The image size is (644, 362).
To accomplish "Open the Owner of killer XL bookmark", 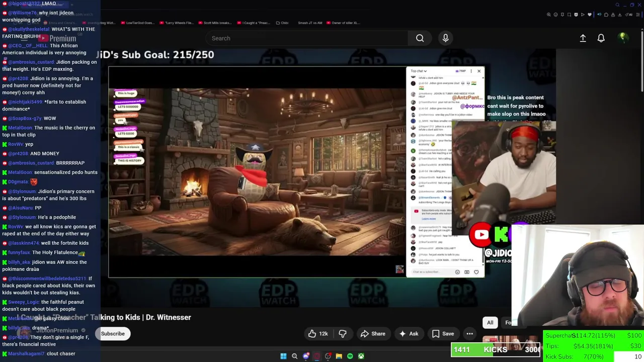I will [343, 23].
